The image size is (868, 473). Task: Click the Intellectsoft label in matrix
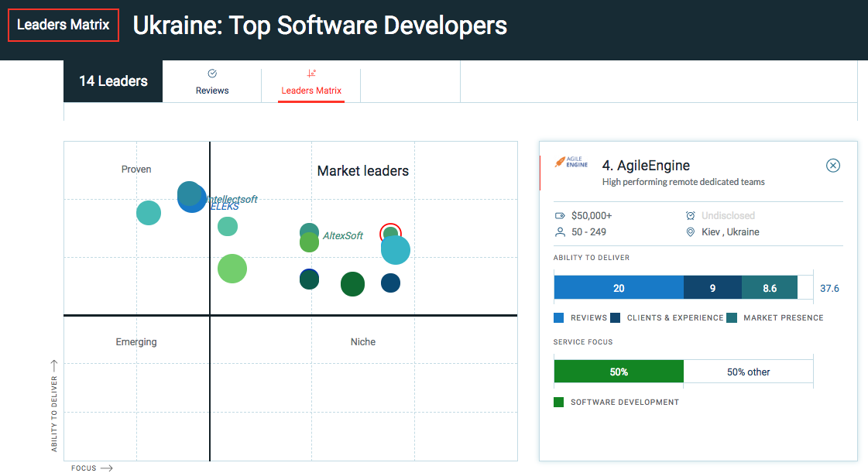(x=232, y=199)
